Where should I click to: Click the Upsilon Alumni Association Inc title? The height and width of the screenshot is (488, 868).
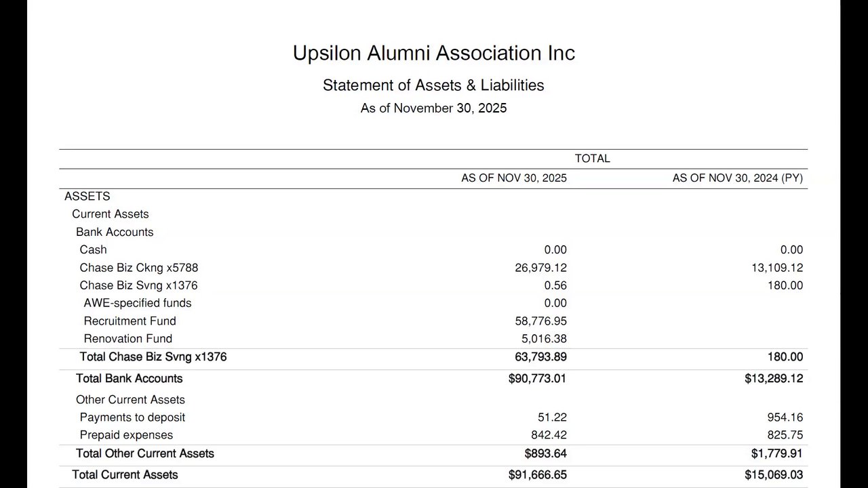coord(434,53)
